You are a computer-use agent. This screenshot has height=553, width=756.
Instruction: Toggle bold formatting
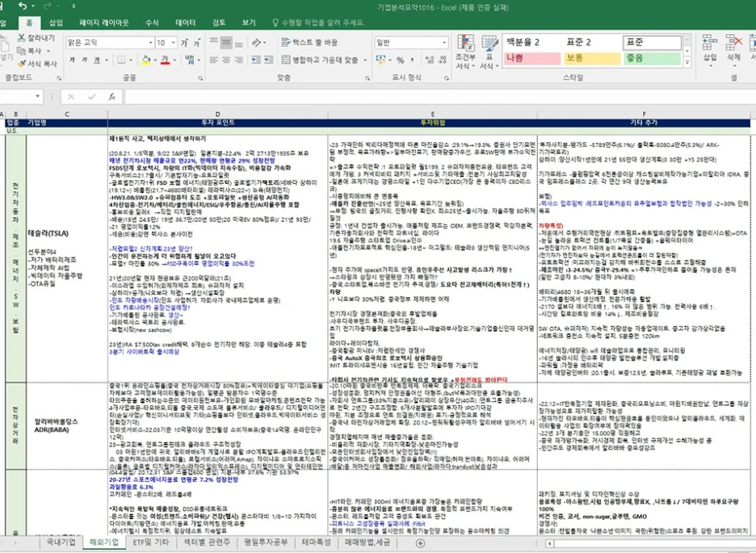click(72, 60)
